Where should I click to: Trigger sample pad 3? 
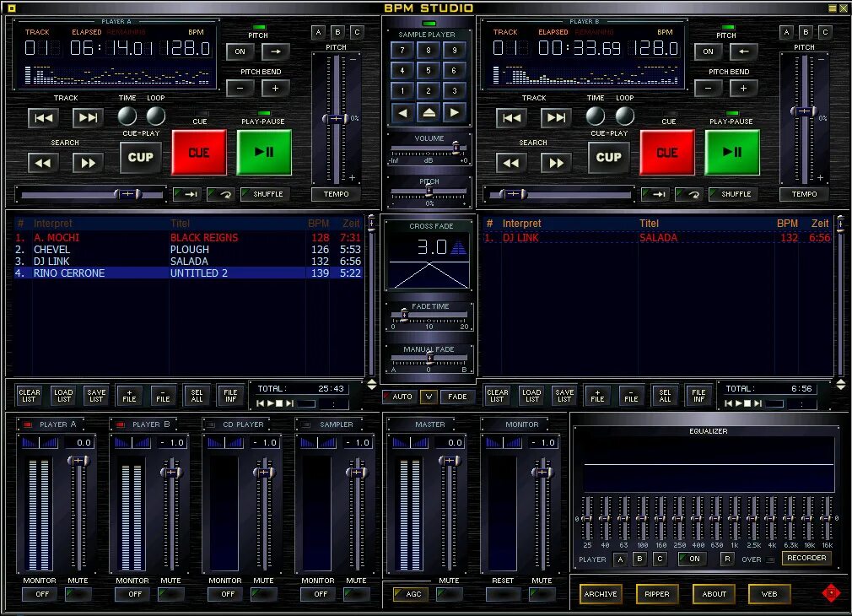pyautogui.click(x=454, y=90)
